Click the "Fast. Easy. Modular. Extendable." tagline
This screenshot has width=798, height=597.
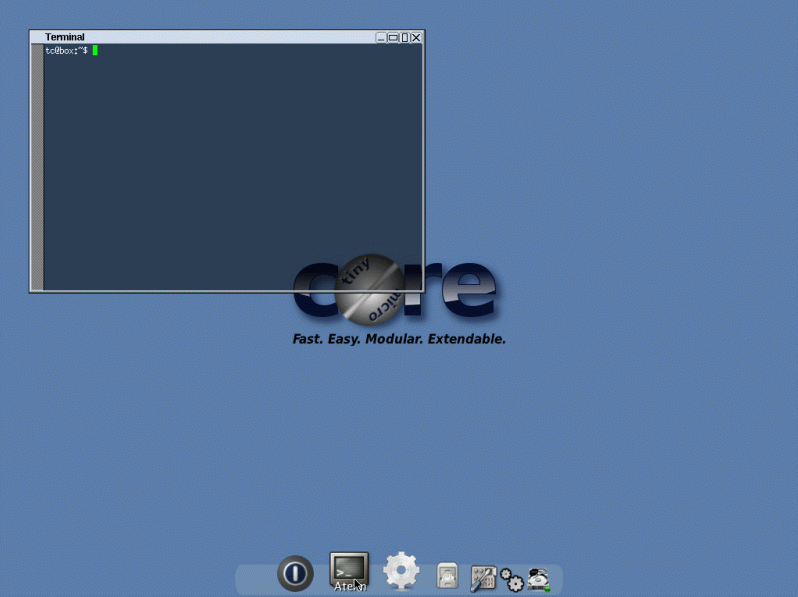(x=399, y=339)
